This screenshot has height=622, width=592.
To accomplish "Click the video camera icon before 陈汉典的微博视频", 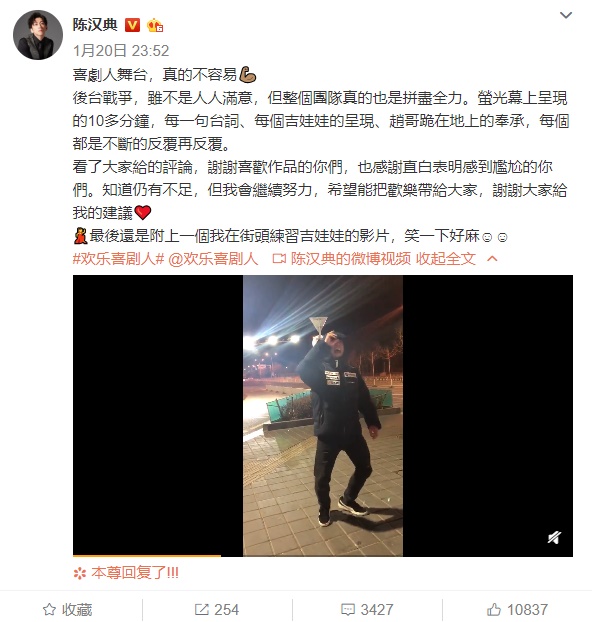I will coord(279,259).
